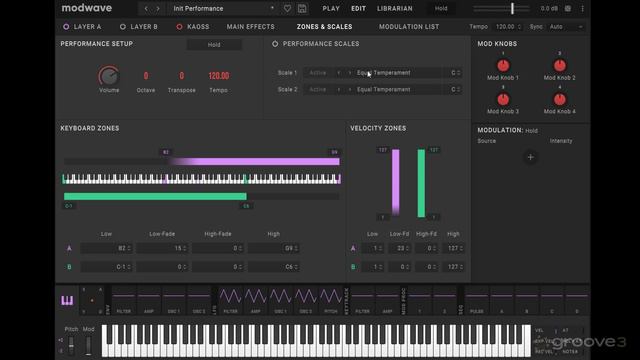Click Mod Knob 4

[560, 99]
